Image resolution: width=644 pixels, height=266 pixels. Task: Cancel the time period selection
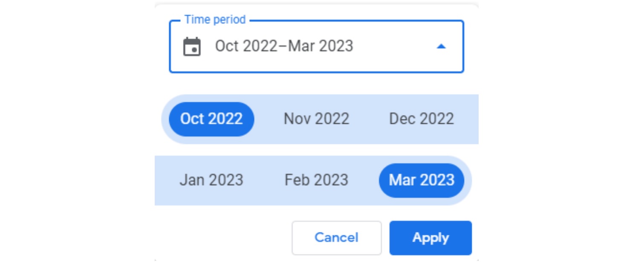[336, 237]
